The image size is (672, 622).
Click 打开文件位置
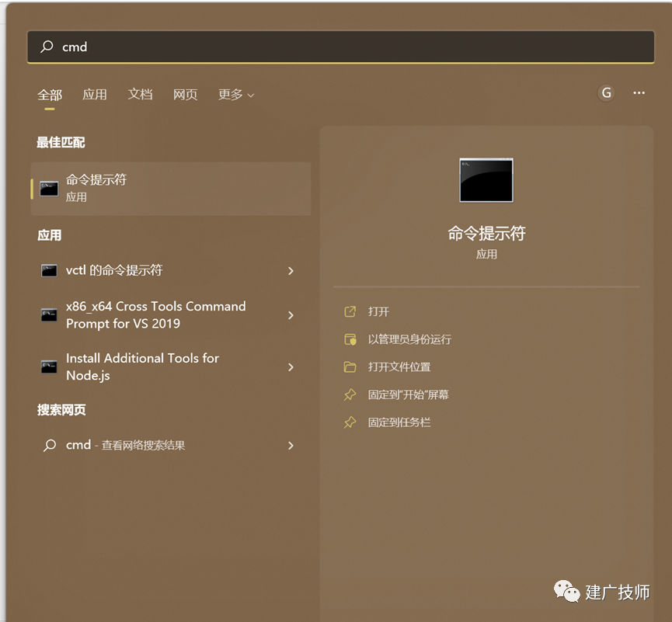[x=399, y=367]
